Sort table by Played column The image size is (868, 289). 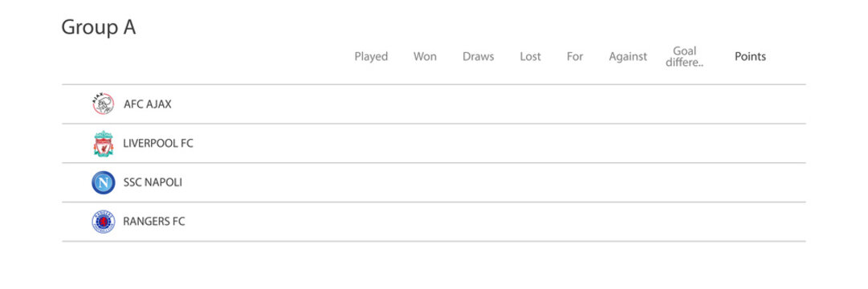pyautogui.click(x=371, y=56)
